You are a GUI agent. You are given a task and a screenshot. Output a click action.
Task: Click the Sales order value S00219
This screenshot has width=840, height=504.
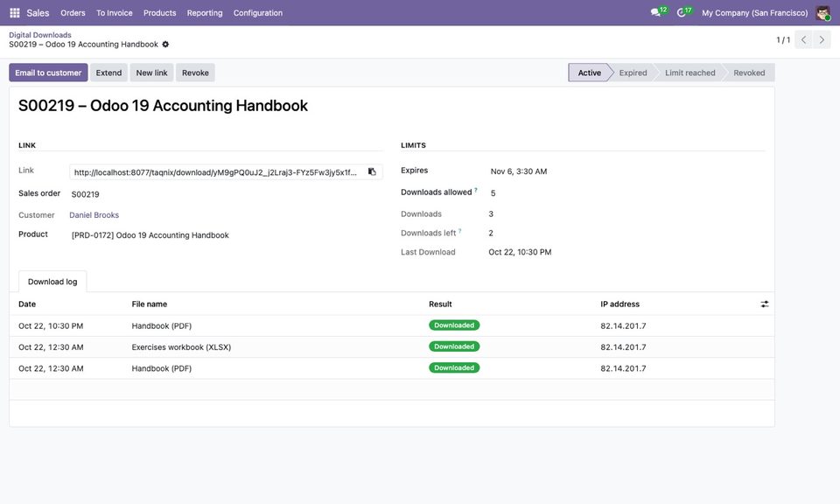[85, 194]
